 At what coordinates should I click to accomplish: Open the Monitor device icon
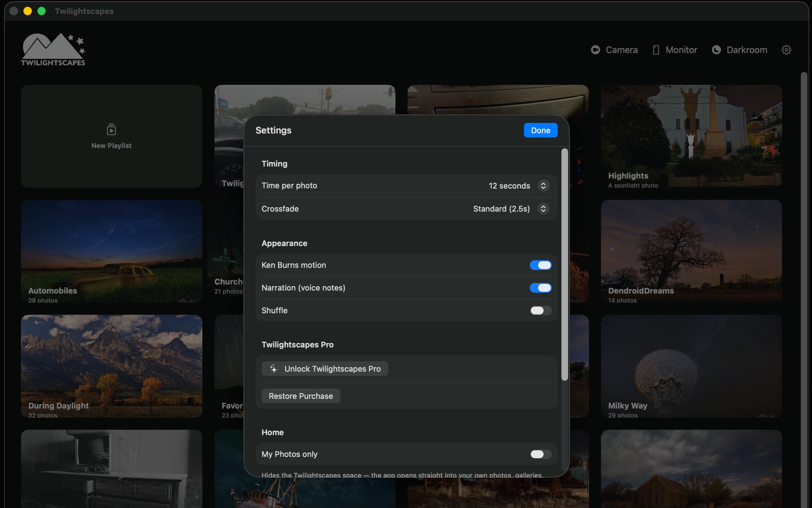tap(656, 50)
